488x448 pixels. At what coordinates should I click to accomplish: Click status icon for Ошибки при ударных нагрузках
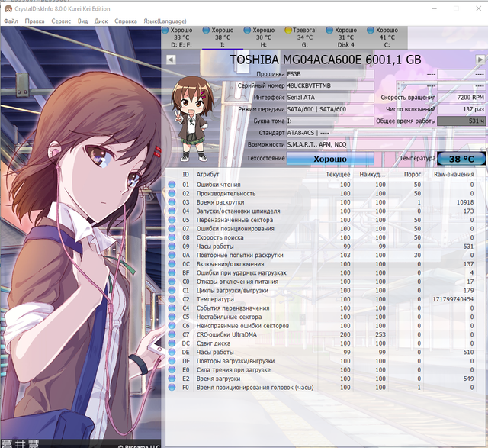[x=172, y=272]
